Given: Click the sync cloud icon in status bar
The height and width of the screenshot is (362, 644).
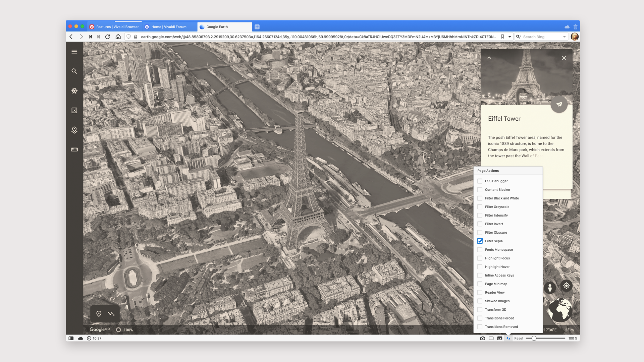Looking at the screenshot, I should tap(80, 338).
